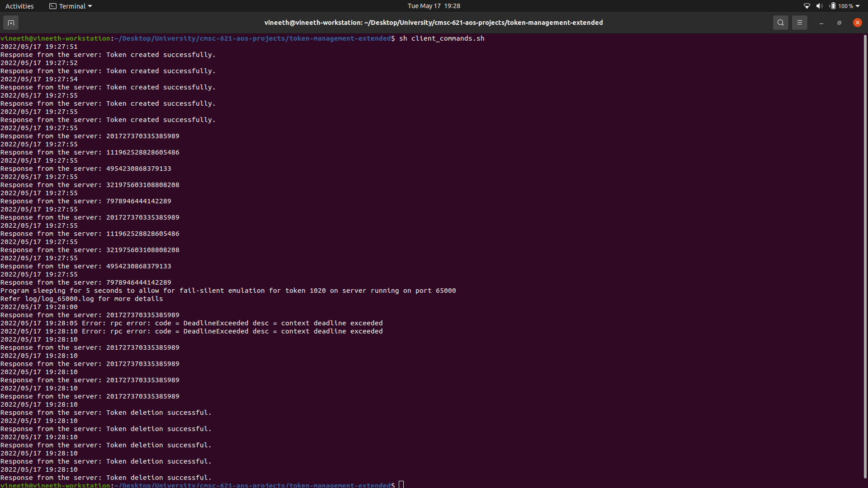Minimize the terminal window
868x488 pixels.
(x=821, y=23)
